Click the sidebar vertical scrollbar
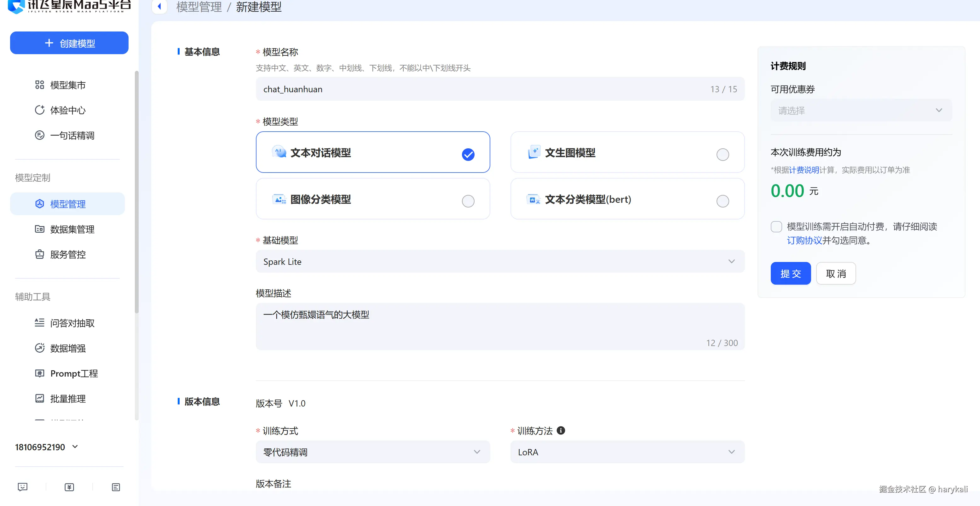 (136, 190)
